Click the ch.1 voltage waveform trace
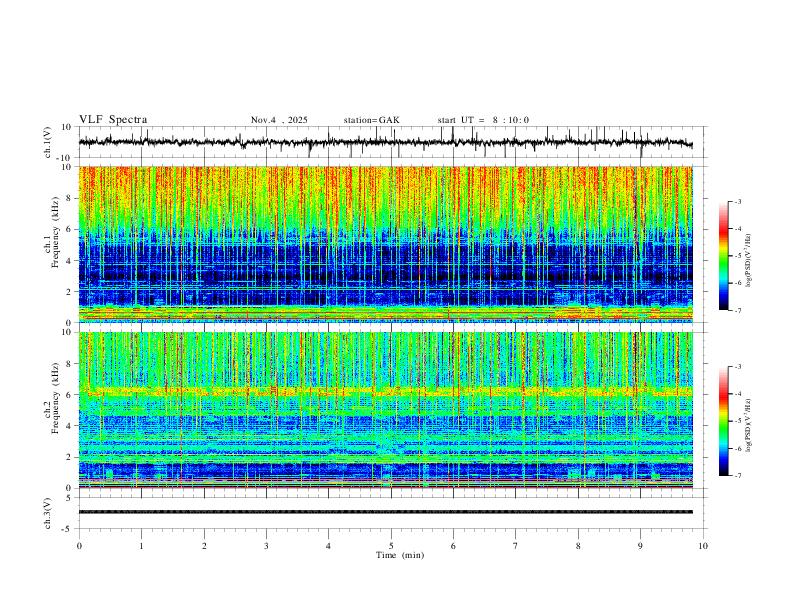This screenshot has width=792, height=612. [x=385, y=142]
